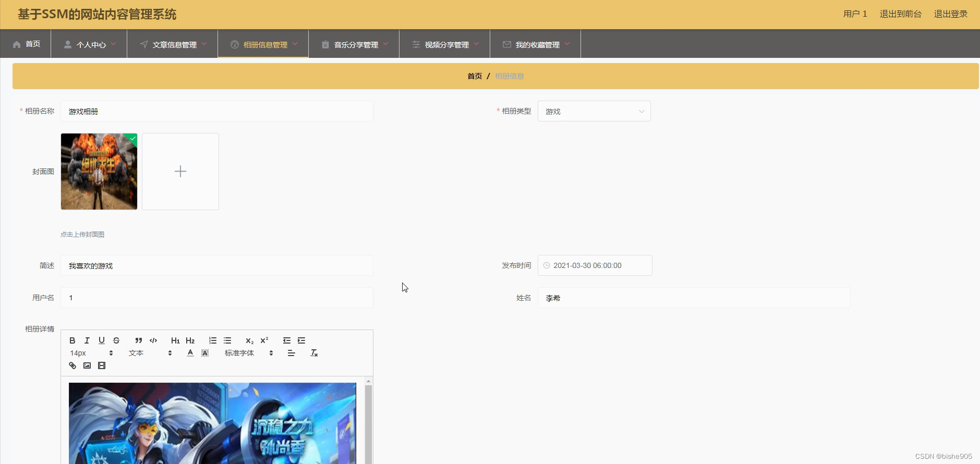The image size is (980, 464).
Task: Increase the indent in the editor
Action: point(301,340)
